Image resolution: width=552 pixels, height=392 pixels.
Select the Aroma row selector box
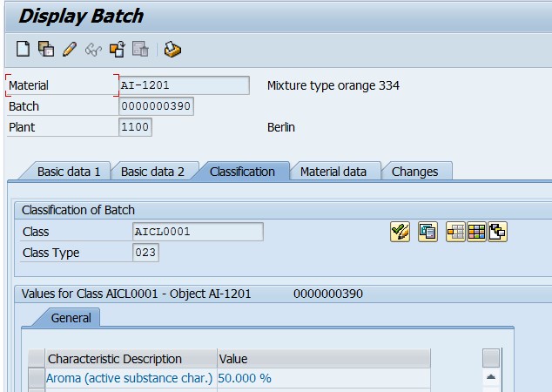(x=37, y=378)
